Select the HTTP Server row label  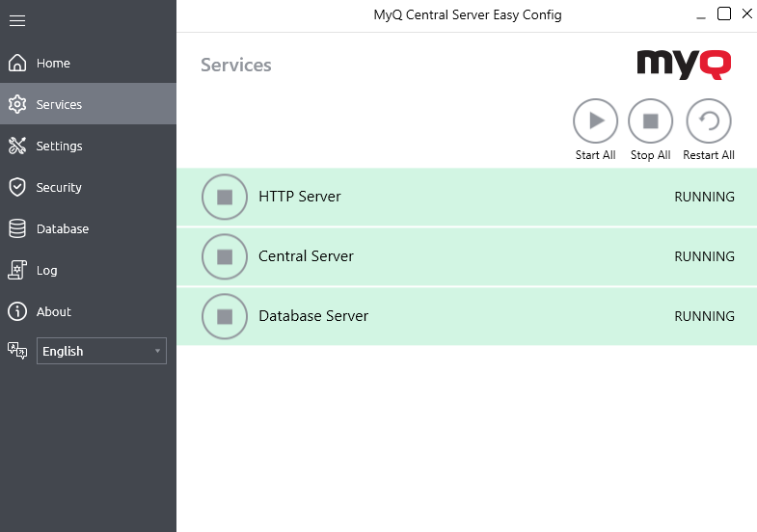[x=300, y=197]
